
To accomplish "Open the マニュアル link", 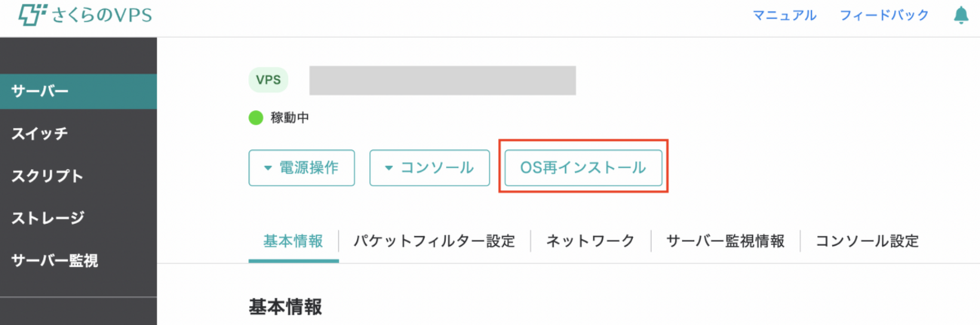I will pos(785,15).
